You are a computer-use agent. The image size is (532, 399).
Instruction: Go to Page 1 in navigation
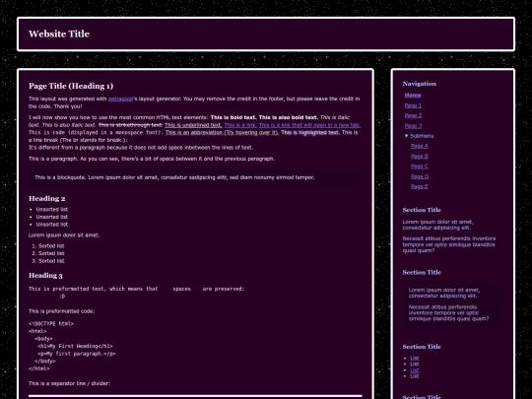(x=413, y=105)
